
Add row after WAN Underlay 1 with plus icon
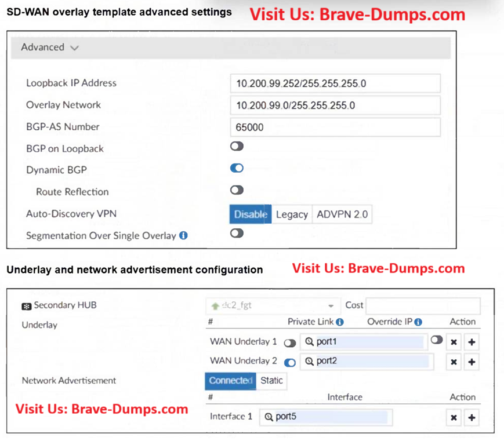tap(472, 342)
